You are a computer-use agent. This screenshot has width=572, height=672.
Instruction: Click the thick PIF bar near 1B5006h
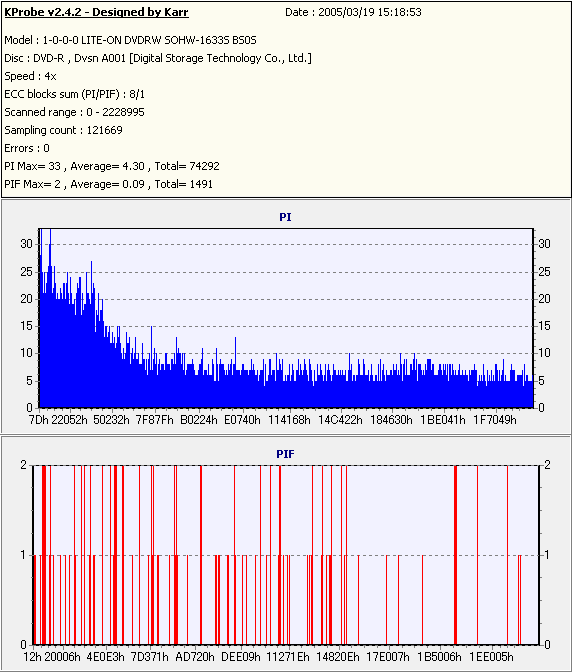point(455,555)
